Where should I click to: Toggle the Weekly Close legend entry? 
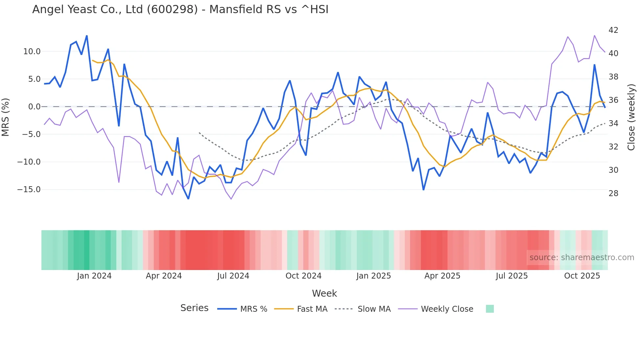coord(436,309)
